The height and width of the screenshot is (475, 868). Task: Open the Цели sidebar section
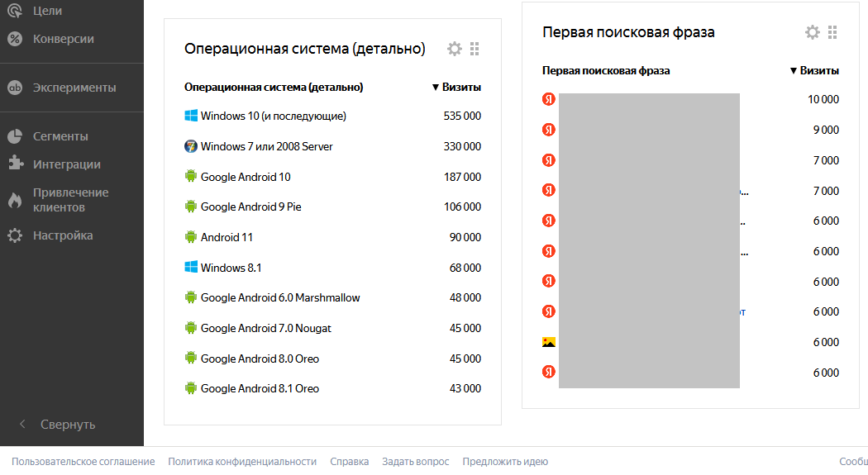point(48,11)
